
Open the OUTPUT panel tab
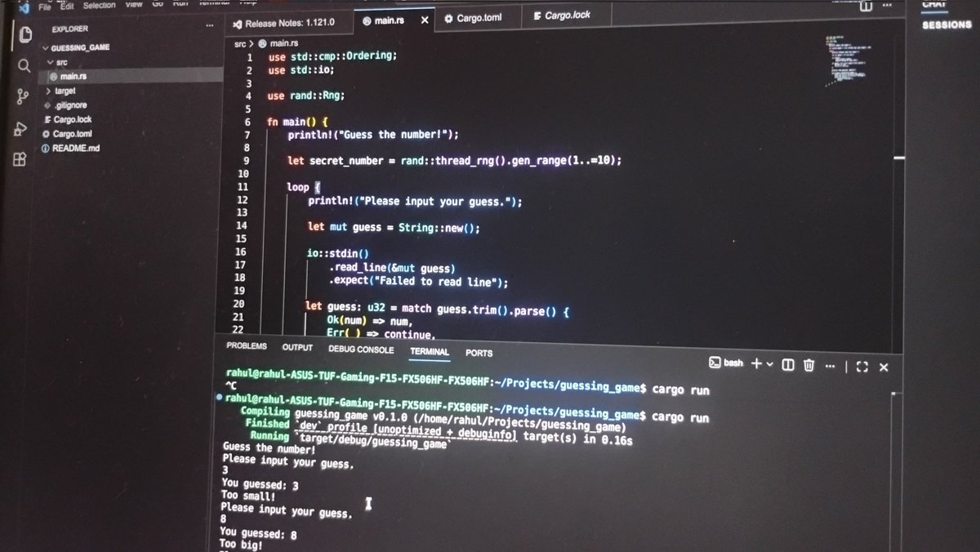[297, 347]
